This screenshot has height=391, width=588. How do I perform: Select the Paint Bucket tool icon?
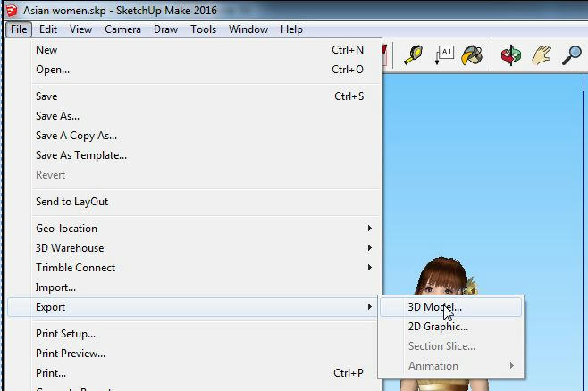pos(472,55)
